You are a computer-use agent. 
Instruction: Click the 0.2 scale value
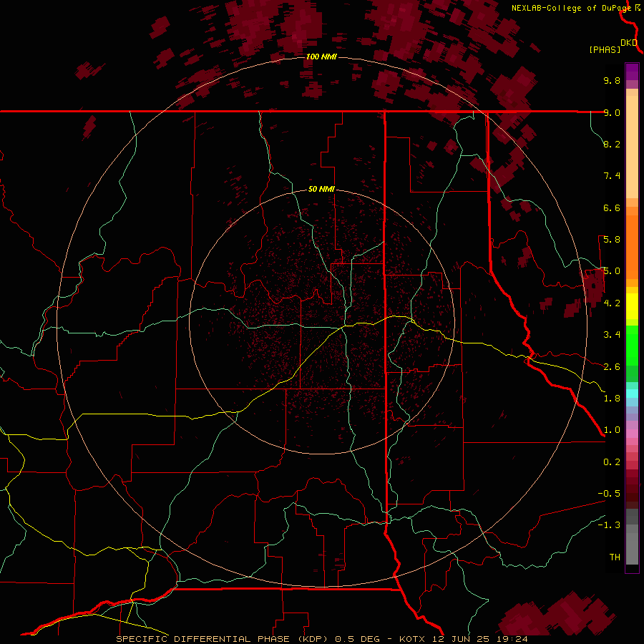coord(612,462)
